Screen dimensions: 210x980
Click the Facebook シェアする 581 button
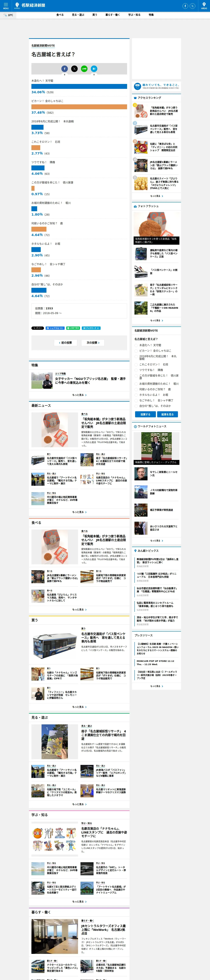(55, 328)
